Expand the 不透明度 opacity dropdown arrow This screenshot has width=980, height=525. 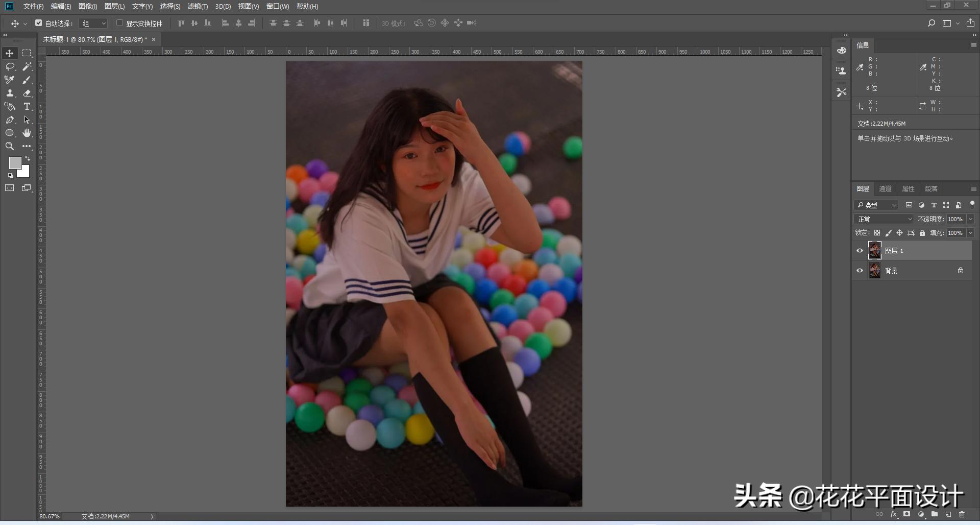point(970,219)
